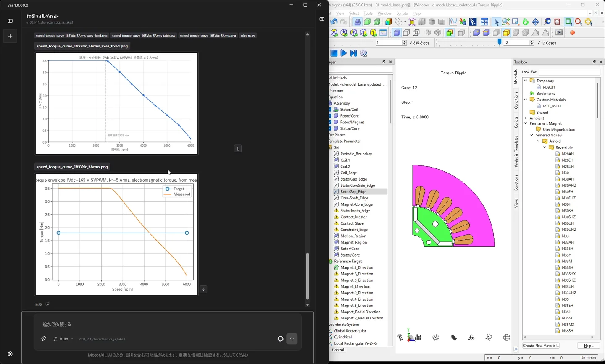Click the Help button in Toolbox
The width and height of the screenshot is (605, 364).
pos(588,346)
